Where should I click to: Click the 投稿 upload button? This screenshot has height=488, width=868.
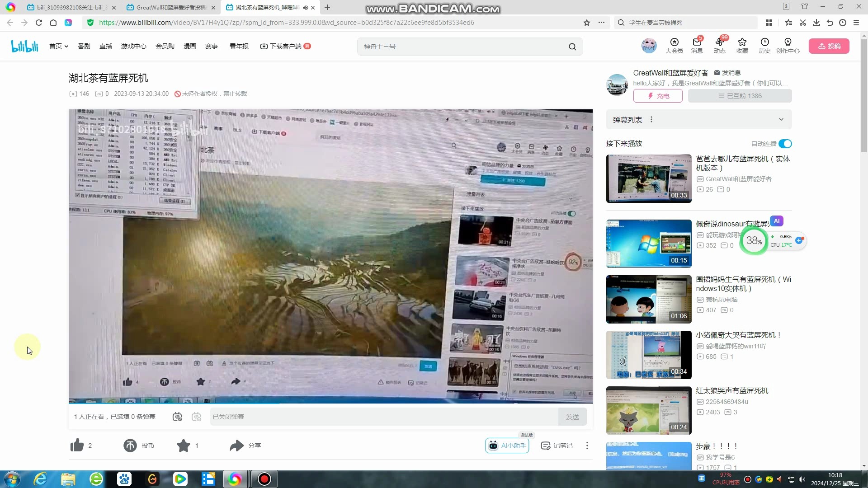point(829,46)
